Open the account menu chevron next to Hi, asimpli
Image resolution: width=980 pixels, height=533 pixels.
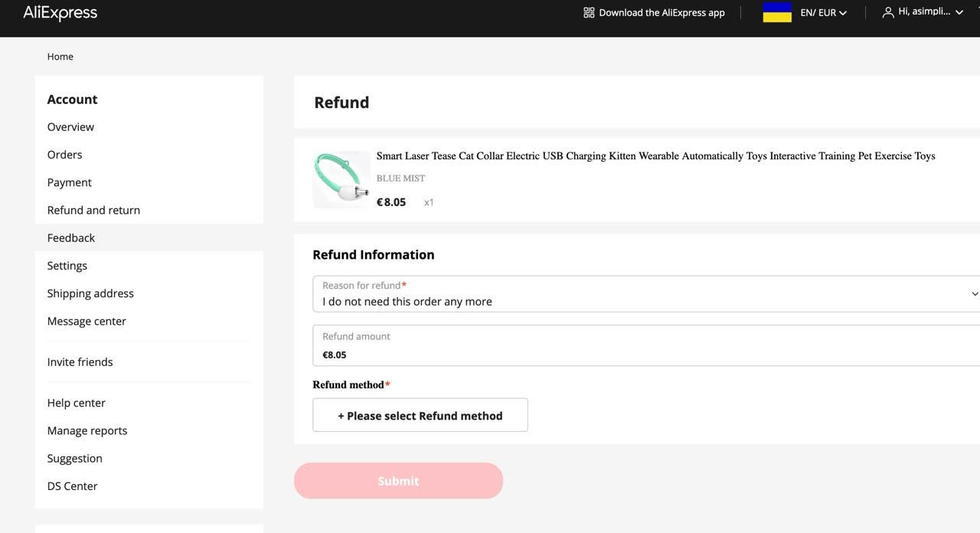tap(959, 12)
